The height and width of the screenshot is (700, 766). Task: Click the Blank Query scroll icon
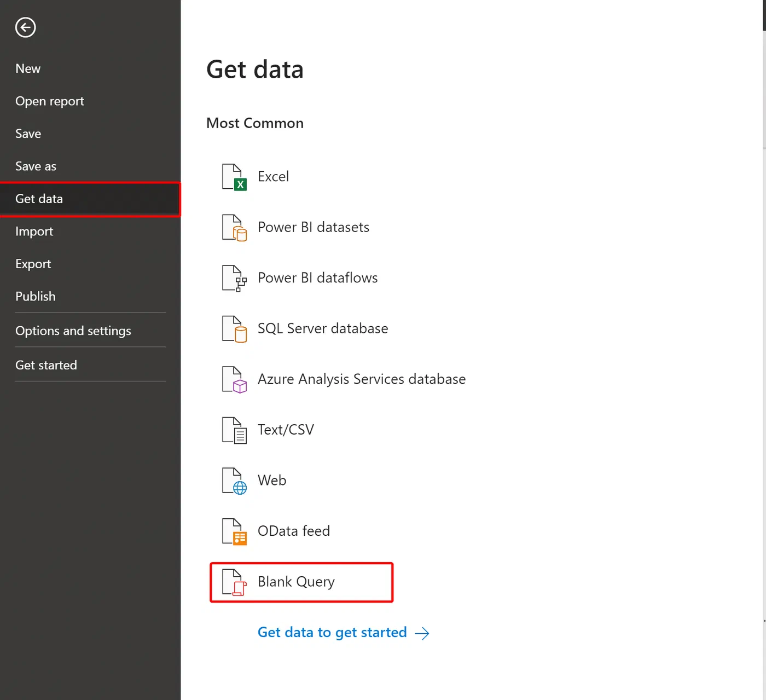click(234, 582)
